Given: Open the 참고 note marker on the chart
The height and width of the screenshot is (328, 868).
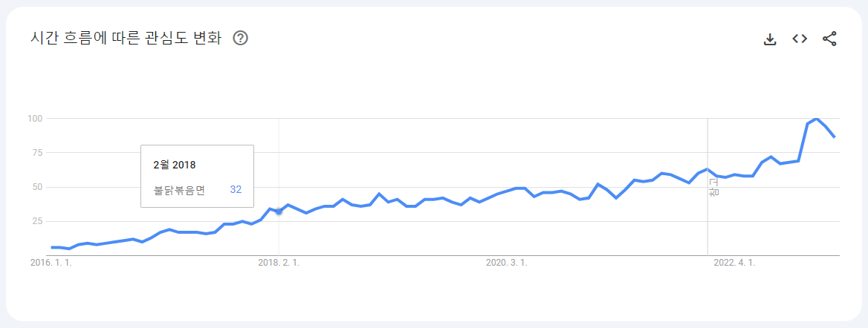Looking at the screenshot, I should [712, 187].
